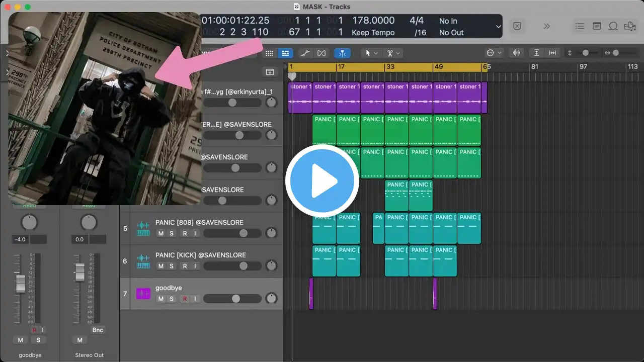644x362 pixels.
Task: Open the 4/4 time signature pop-up
Action: [417, 21]
